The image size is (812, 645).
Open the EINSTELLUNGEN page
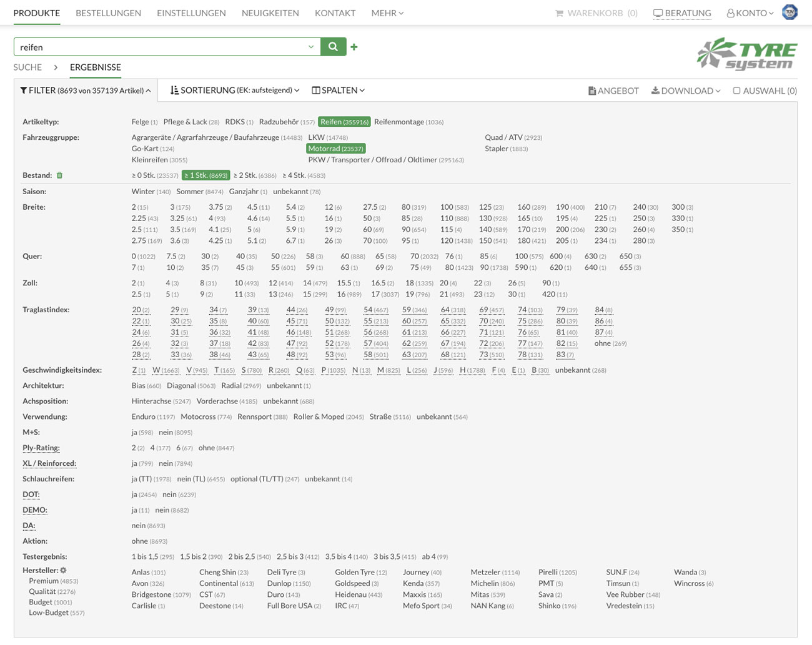(x=191, y=12)
